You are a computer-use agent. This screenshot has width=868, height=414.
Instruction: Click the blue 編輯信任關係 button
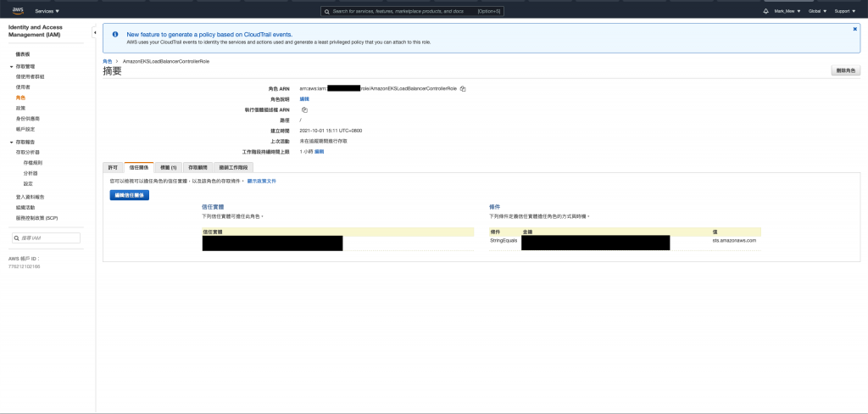coord(130,195)
